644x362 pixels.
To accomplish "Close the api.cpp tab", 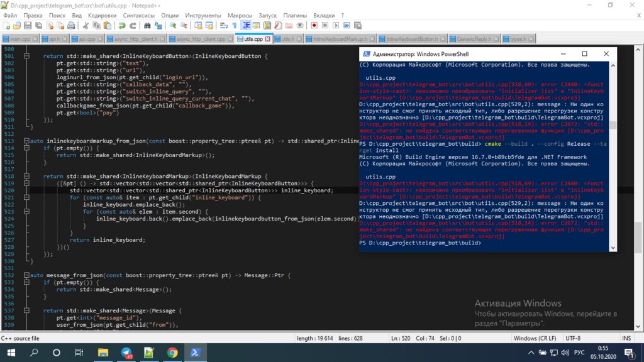I will pos(100,39).
